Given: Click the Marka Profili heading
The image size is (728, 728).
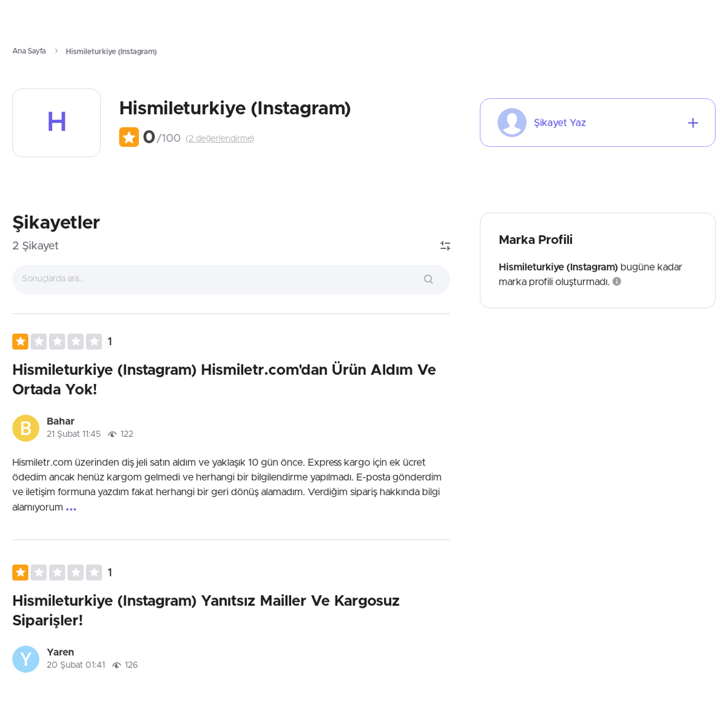Looking at the screenshot, I should click(x=536, y=240).
